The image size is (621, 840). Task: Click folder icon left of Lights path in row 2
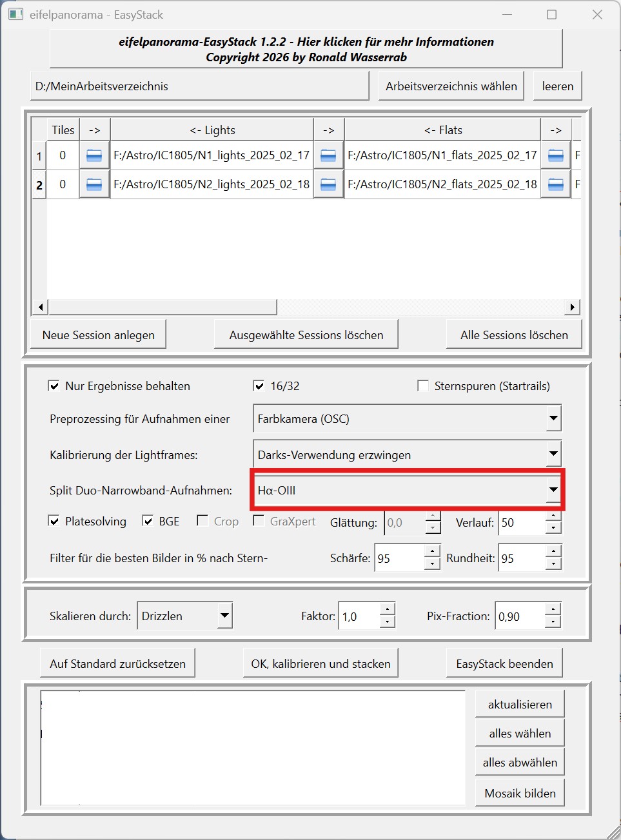tap(94, 184)
